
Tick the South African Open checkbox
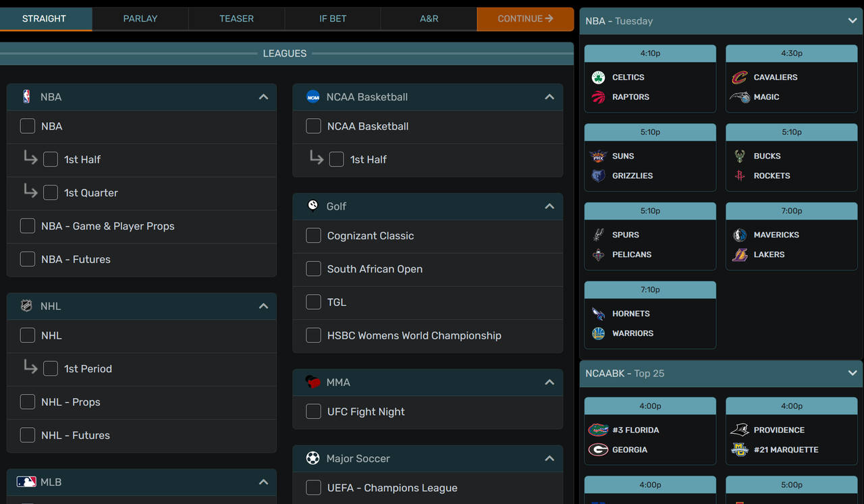[x=314, y=269]
